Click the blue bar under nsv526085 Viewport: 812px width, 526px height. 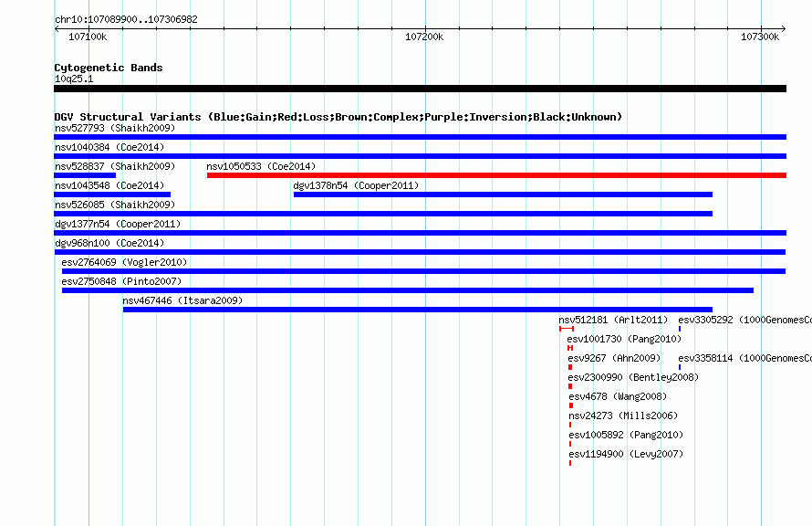(x=383, y=214)
